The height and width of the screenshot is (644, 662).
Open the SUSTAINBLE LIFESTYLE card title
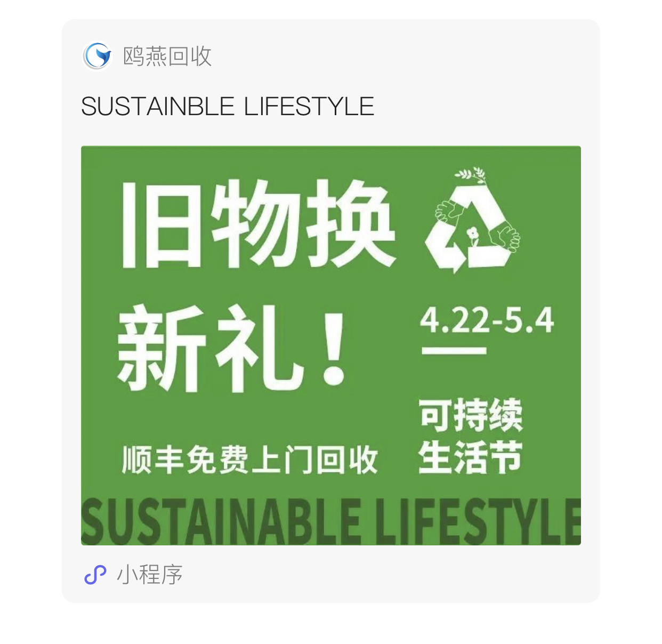click(228, 106)
